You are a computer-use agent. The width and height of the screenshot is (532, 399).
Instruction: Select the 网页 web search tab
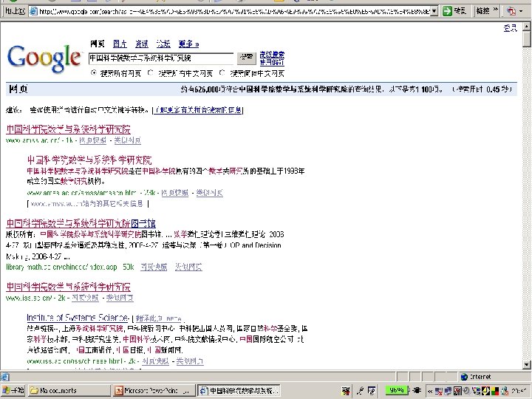(98, 44)
